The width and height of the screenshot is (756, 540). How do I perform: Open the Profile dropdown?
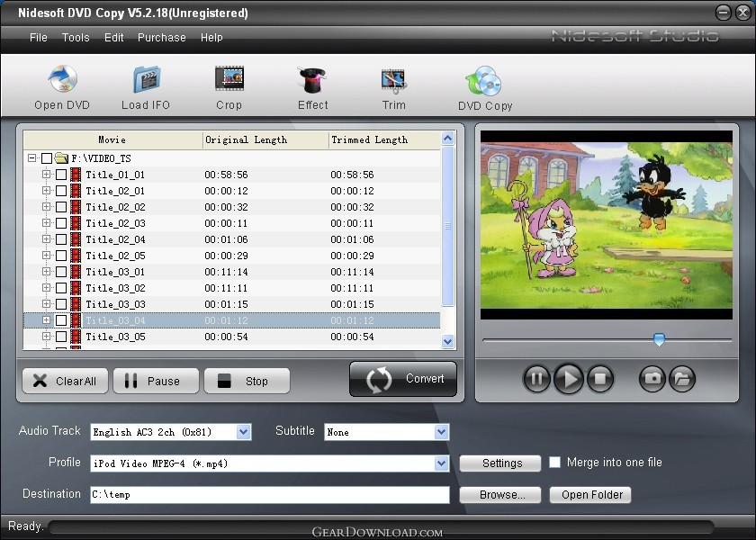pos(441,463)
